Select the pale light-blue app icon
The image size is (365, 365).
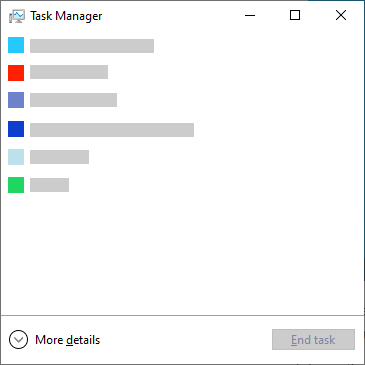(x=16, y=157)
